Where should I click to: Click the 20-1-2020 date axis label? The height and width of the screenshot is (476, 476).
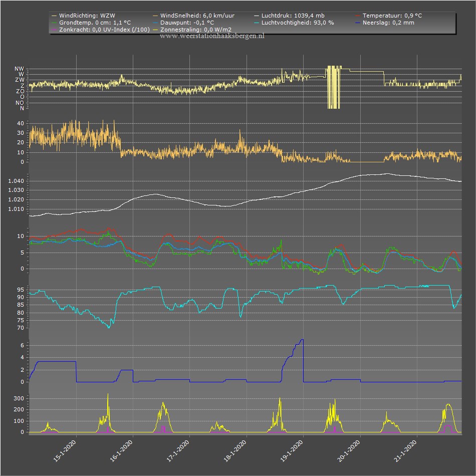point(349,451)
